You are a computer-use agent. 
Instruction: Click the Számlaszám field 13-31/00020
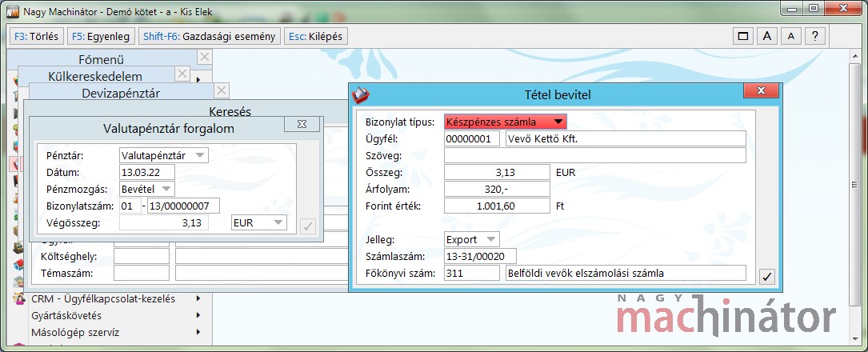[x=480, y=256]
